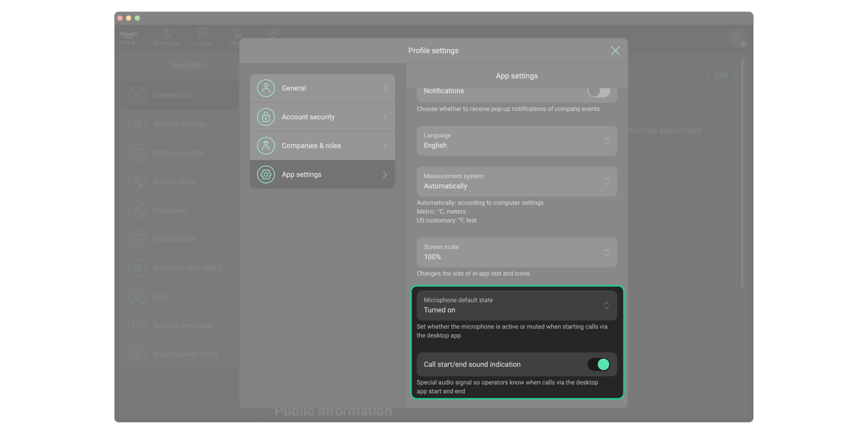
Task: Click the Single sign-on arrow icon
Action: [137, 354]
